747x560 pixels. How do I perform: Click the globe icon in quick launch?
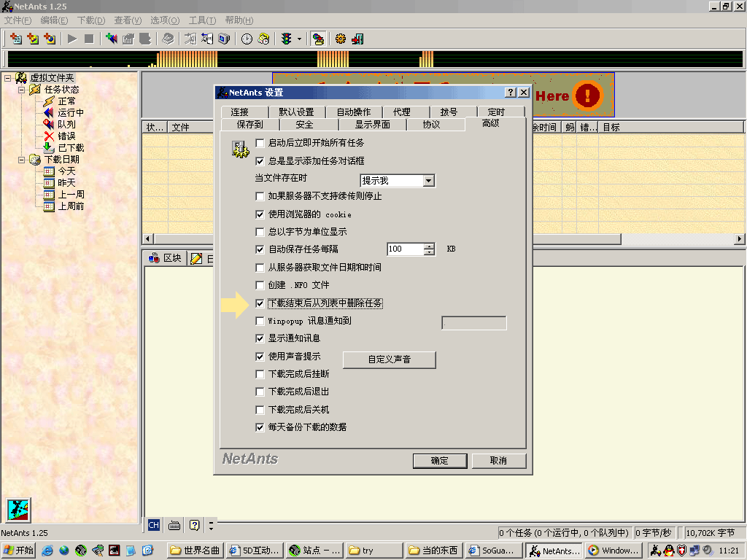pyautogui.click(x=64, y=551)
